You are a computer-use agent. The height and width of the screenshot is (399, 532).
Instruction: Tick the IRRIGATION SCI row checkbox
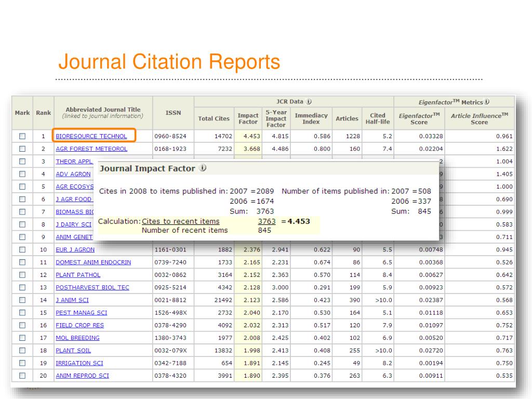point(22,363)
